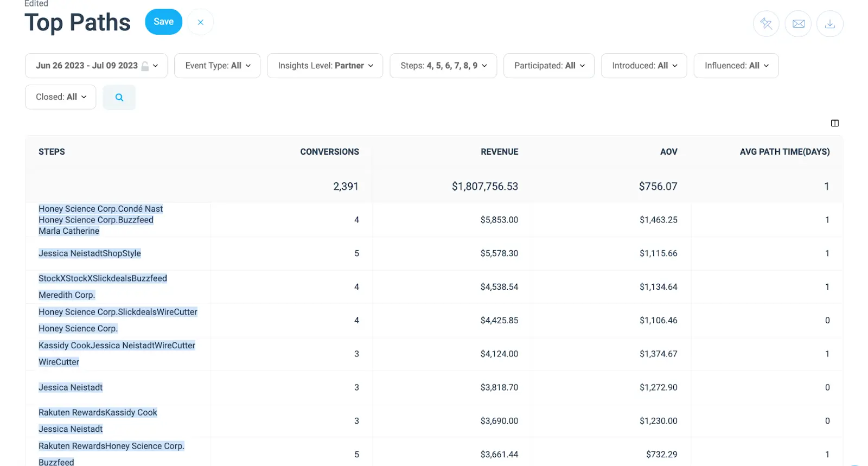The height and width of the screenshot is (466, 868).
Task: Click the total conversions value 2,391
Action: tap(346, 187)
